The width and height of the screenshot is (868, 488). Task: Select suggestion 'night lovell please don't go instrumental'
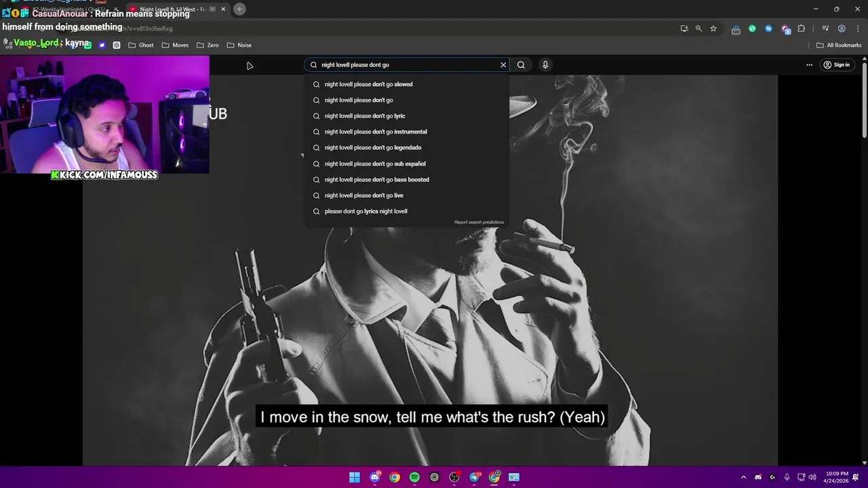point(407,131)
